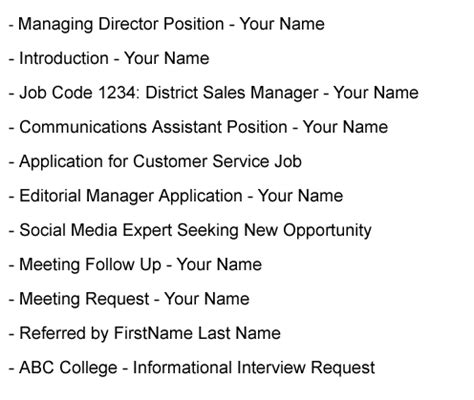Select 'Referred by FirstName Last Name' line
Screen dimensions: 474x400
click(x=145, y=334)
